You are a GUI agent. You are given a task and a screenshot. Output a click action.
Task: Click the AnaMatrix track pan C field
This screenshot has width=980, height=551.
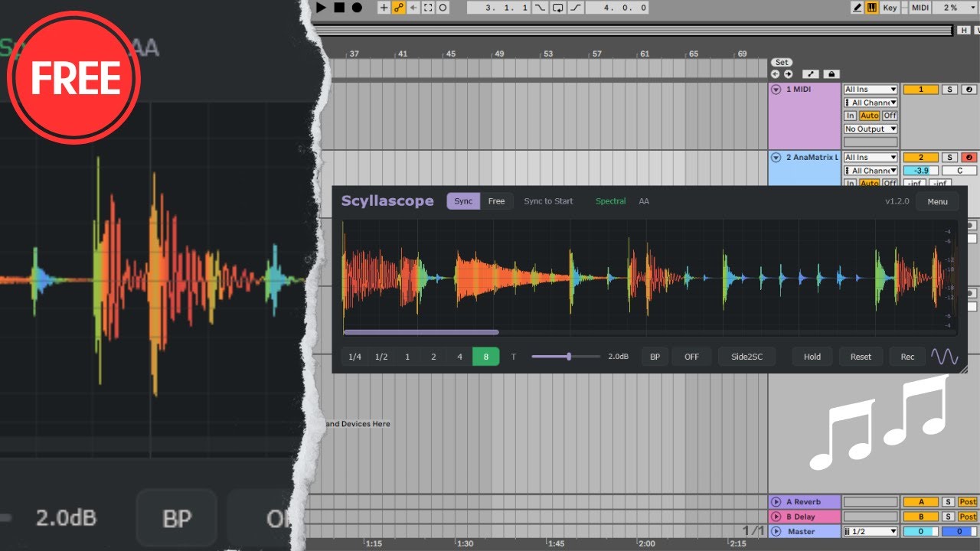pos(959,171)
